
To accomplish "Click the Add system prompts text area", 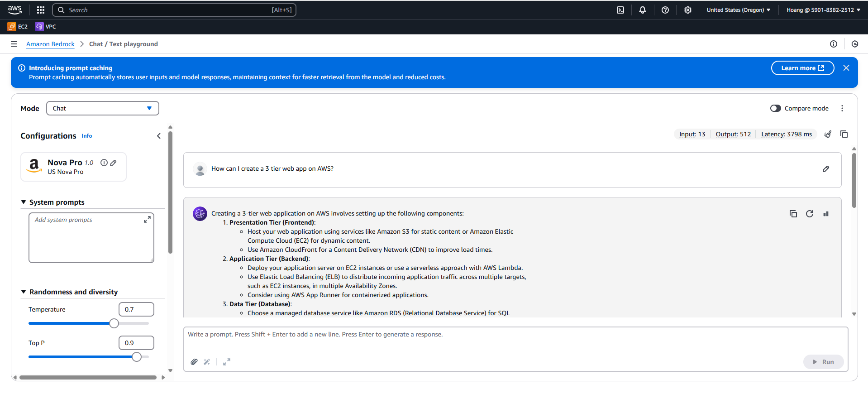I will [91, 238].
